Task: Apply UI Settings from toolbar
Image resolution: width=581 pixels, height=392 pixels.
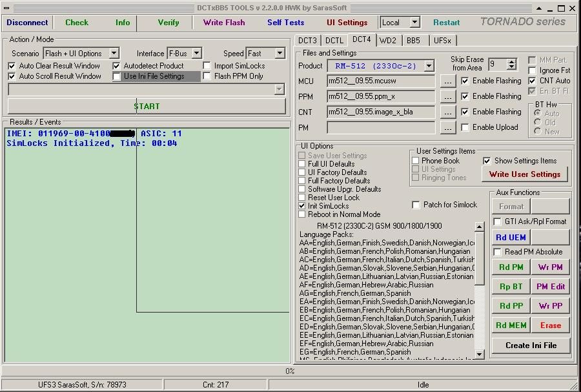Action: click(347, 23)
